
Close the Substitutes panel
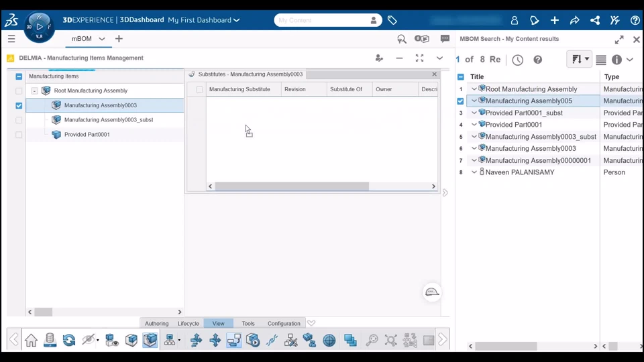[435, 74]
